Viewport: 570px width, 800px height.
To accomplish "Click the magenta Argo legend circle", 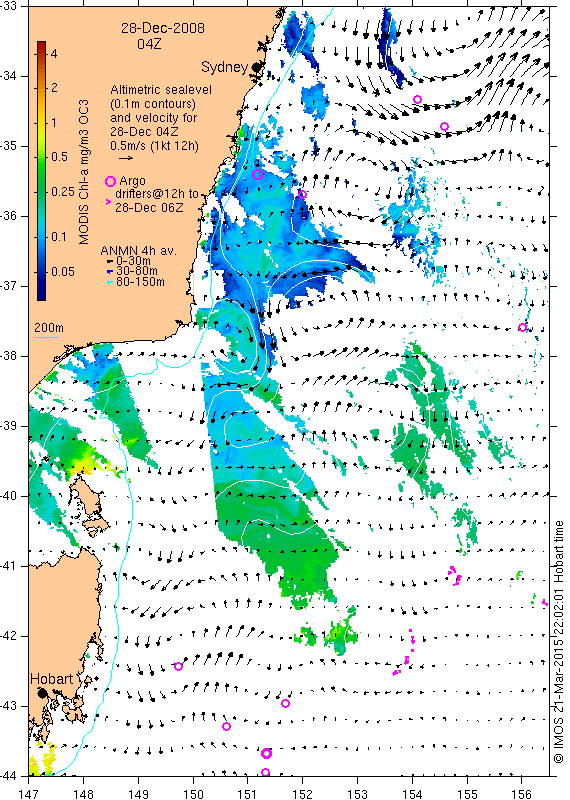I will tap(110, 181).
